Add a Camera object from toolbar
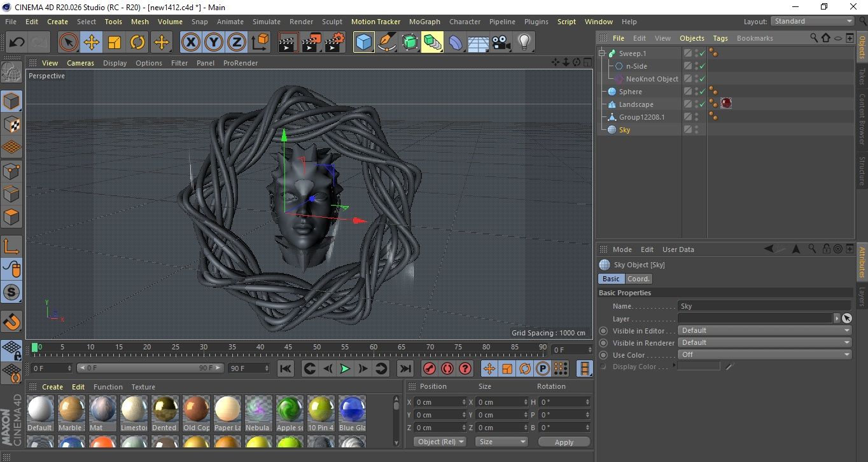The width and height of the screenshot is (868, 462). [x=501, y=43]
